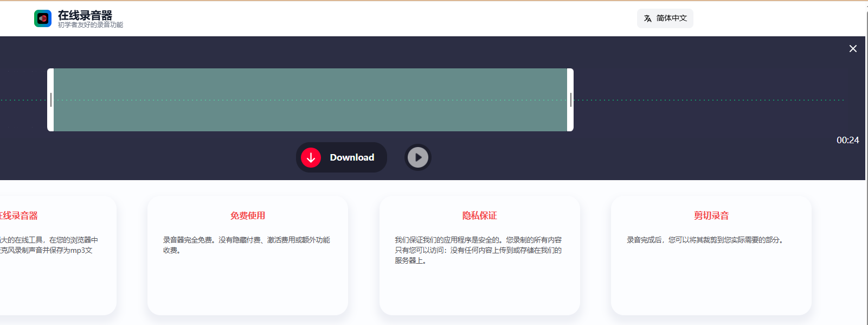
Task: Click dotted timeline right of the selection
Action: click(x=705, y=100)
